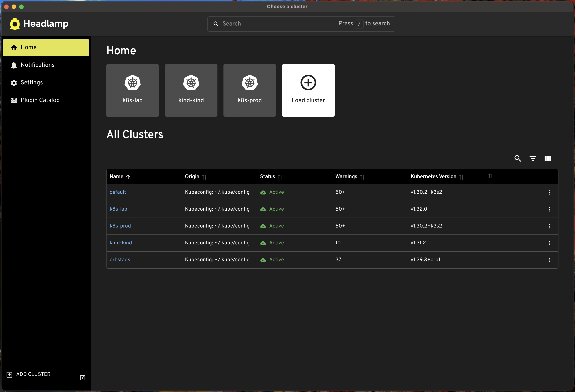The height and width of the screenshot is (392, 575).
Task: Click the Load cluster plus tile
Action: click(308, 90)
